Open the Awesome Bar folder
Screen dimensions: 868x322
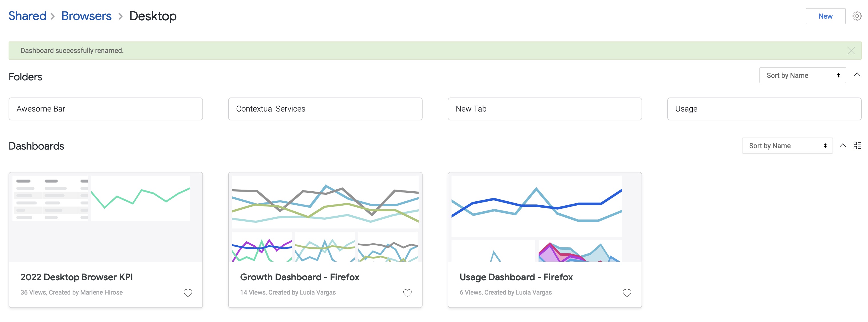coord(105,109)
